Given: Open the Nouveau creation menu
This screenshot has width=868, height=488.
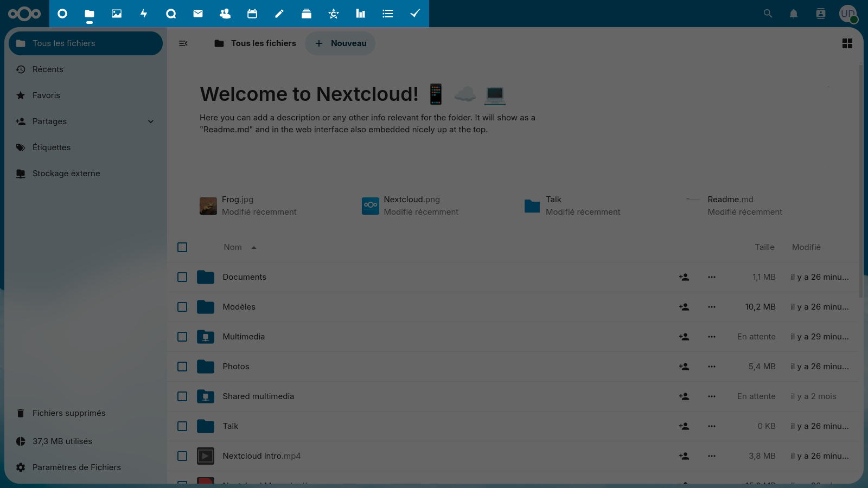Looking at the screenshot, I should pyautogui.click(x=340, y=43).
